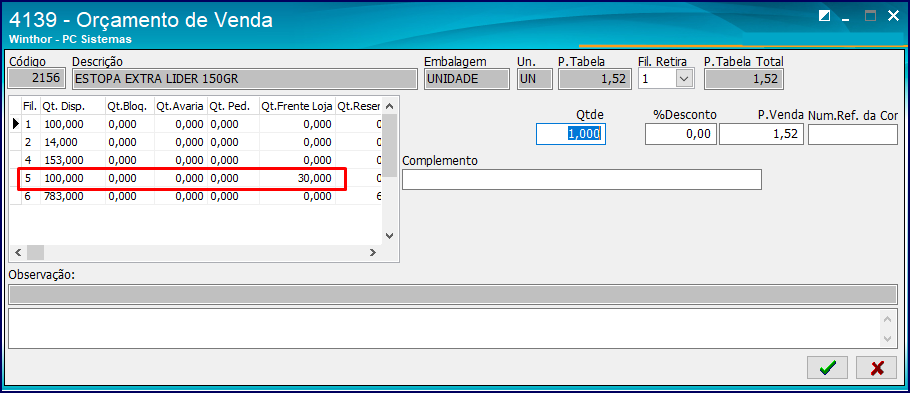Click the P.Tabela field
The image size is (910, 393).
595,79
